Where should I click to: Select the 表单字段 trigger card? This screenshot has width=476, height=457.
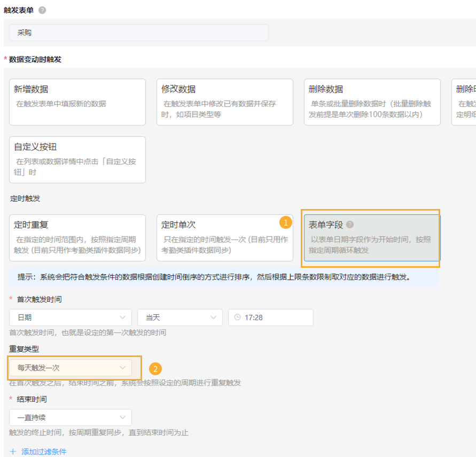pos(372,238)
